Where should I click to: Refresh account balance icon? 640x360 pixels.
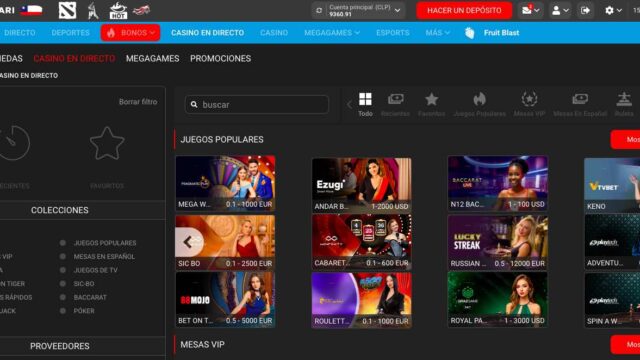pyautogui.click(x=319, y=11)
